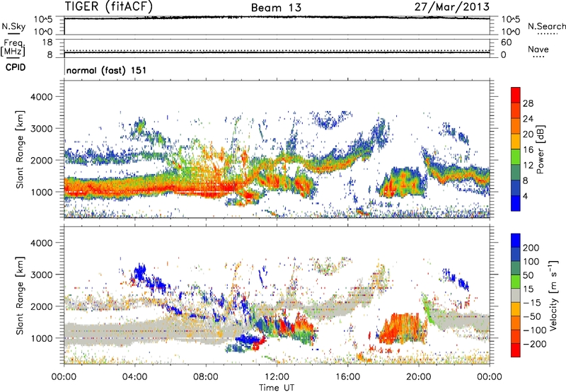Click the '18' frequency axis tick label
566x392 pixels.
click(47, 42)
